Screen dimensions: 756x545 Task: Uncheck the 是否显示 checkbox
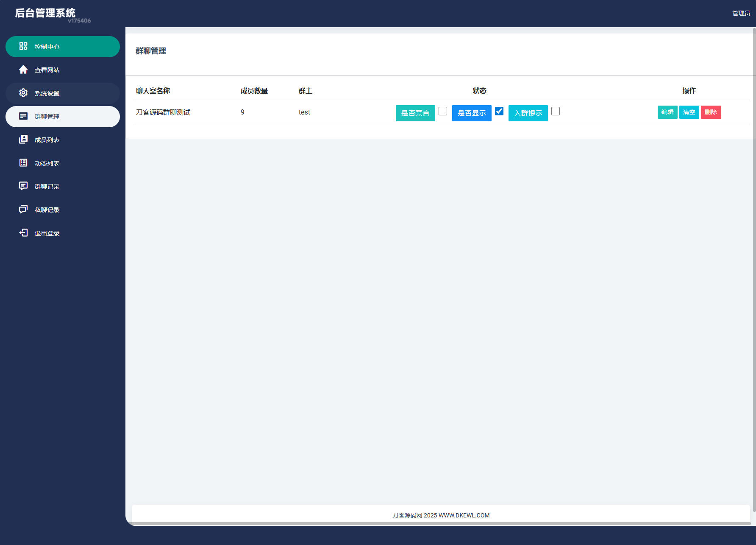click(x=499, y=111)
